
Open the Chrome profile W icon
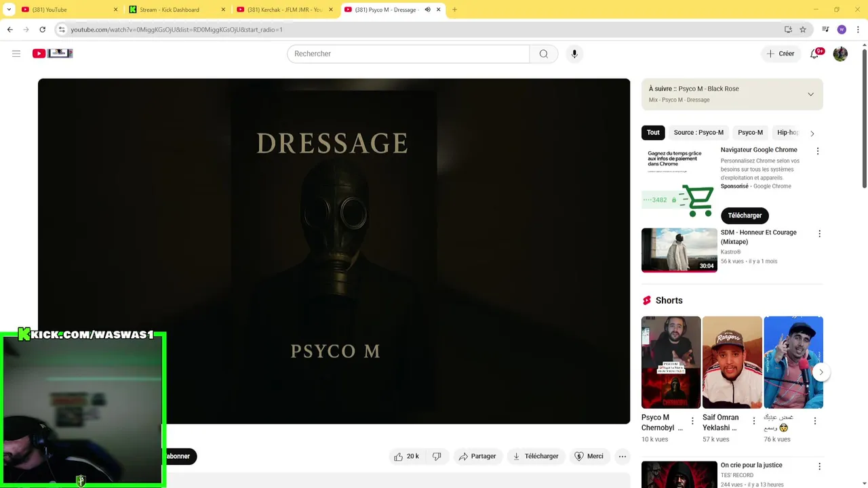(842, 29)
